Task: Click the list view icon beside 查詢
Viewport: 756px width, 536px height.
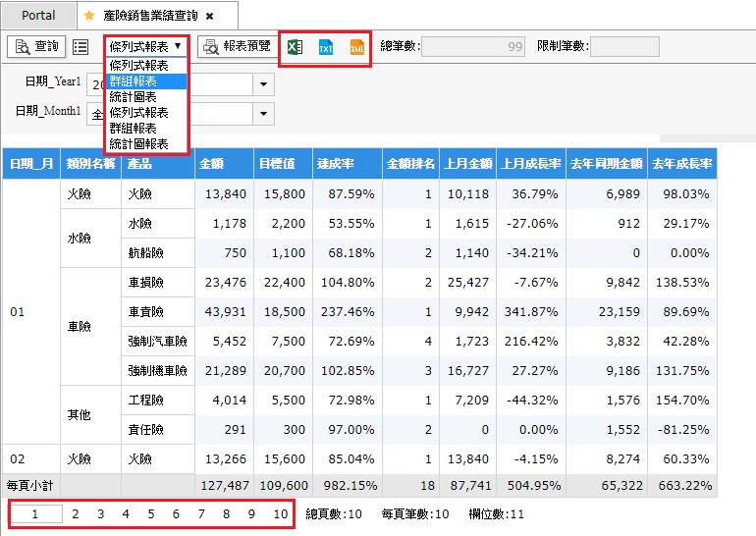Action: 81,46
